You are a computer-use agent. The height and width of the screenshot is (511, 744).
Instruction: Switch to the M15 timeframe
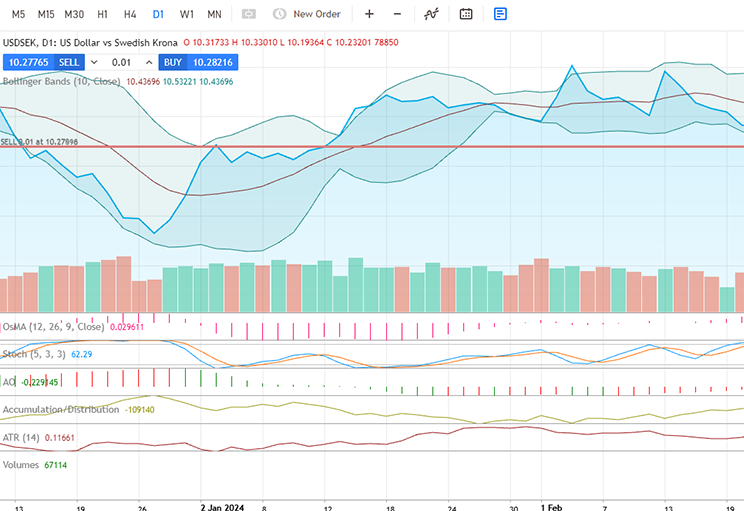46,14
